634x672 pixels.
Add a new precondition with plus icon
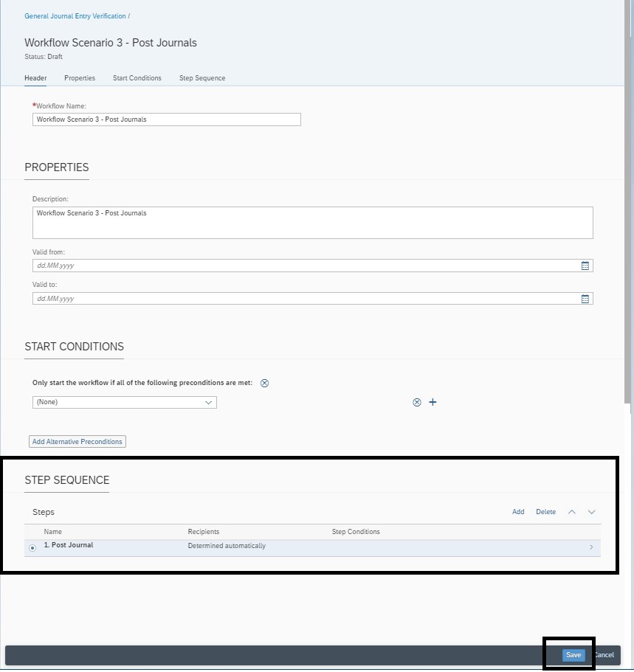[x=433, y=402]
